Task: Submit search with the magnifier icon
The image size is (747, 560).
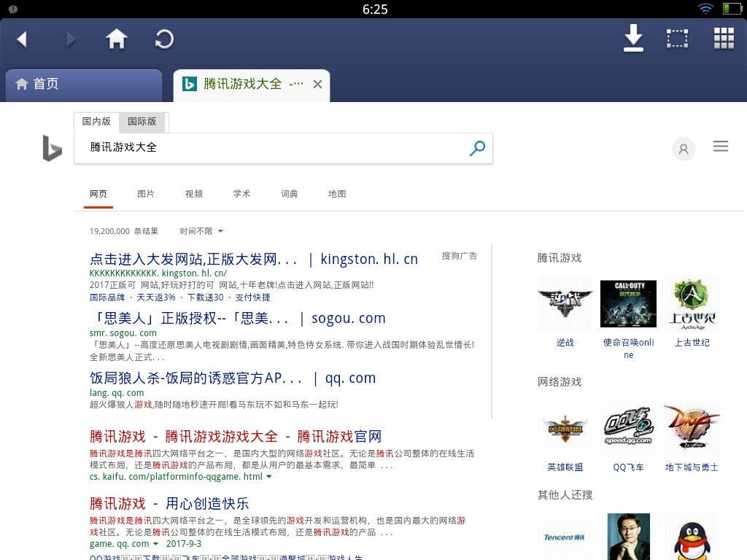Action: 477,148
